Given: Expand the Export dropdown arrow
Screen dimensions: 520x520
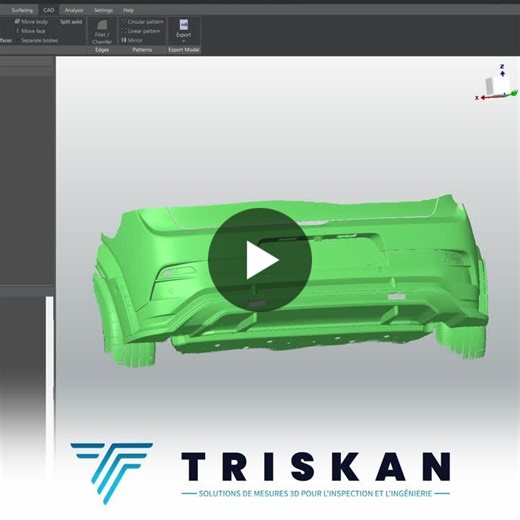Looking at the screenshot, I should tap(184, 41).
